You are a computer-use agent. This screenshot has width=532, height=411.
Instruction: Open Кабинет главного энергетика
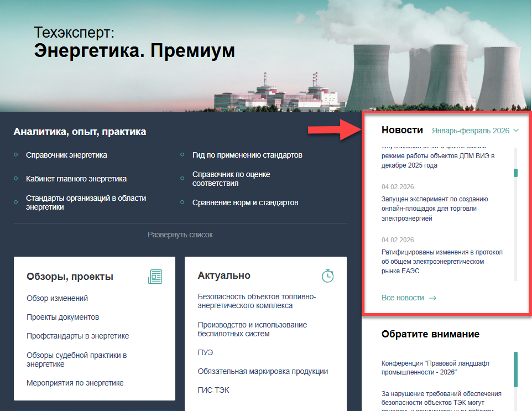point(76,179)
